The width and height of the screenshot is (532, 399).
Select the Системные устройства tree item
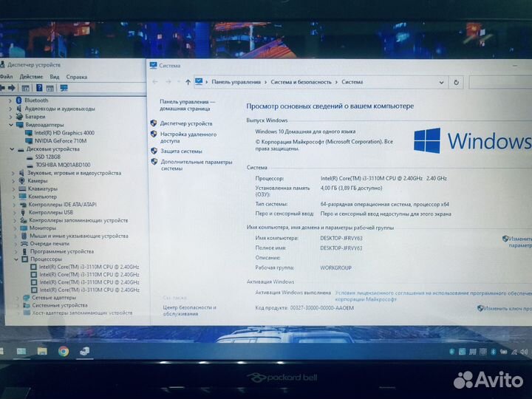pyautogui.click(x=60, y=305)
